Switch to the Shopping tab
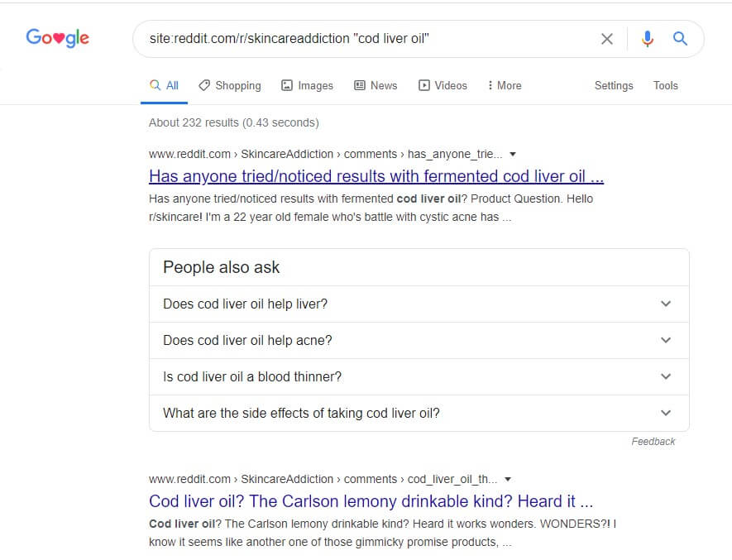This screenshot has width=732, height=560. tap(230, 85)
